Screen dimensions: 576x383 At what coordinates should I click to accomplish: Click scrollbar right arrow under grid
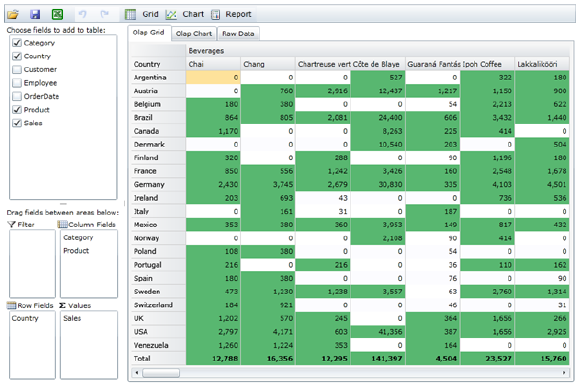coord(564,373)
